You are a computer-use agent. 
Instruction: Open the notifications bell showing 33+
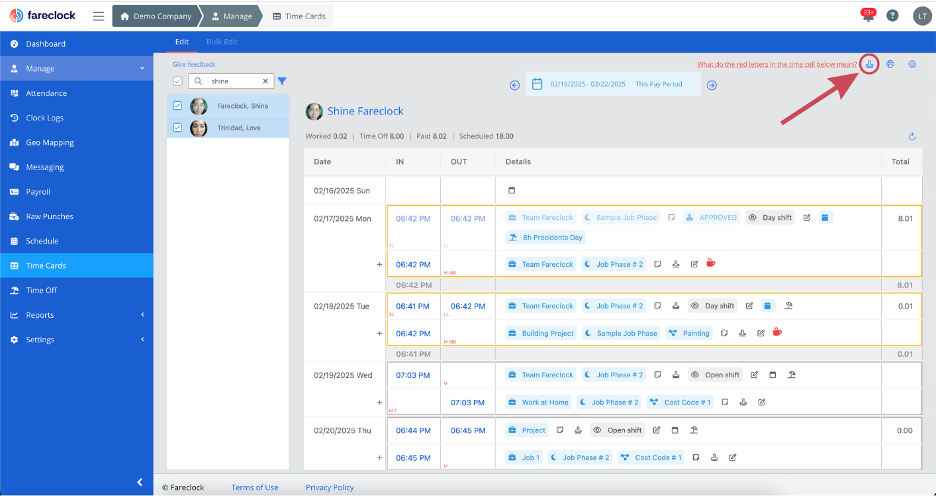point(868,16)
